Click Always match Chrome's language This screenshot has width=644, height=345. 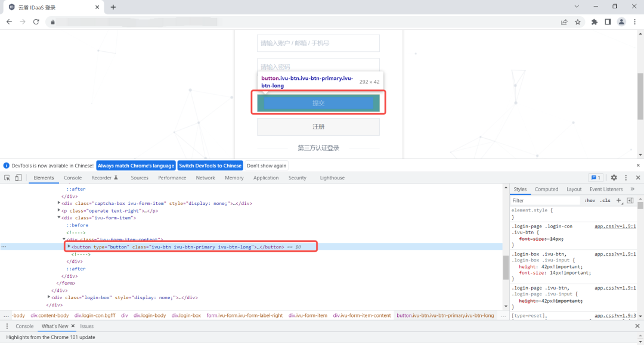point(136,166)
